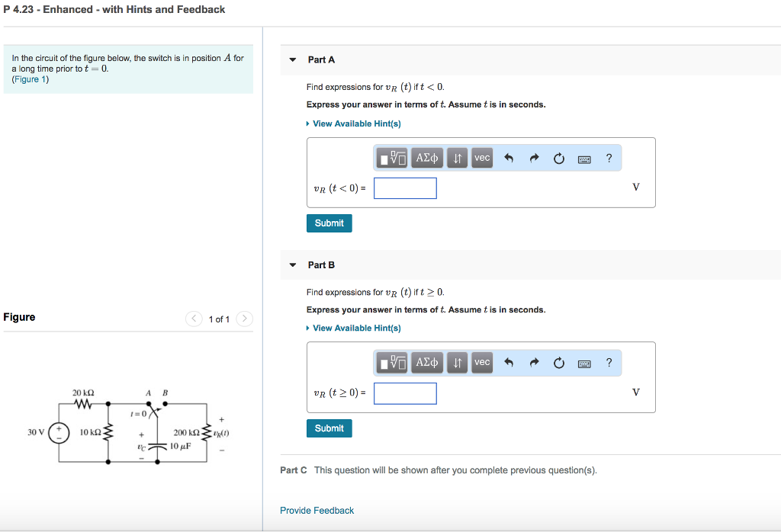
Task: Open the ΑΣφ symbols in Part B toolbar
Action: (427, 363)
